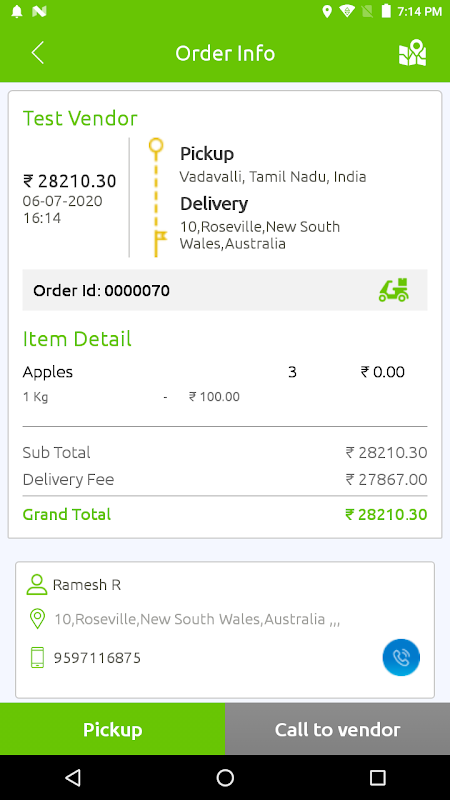Tap the back arrow in header

pyautogui.click(x=38, y=53)
